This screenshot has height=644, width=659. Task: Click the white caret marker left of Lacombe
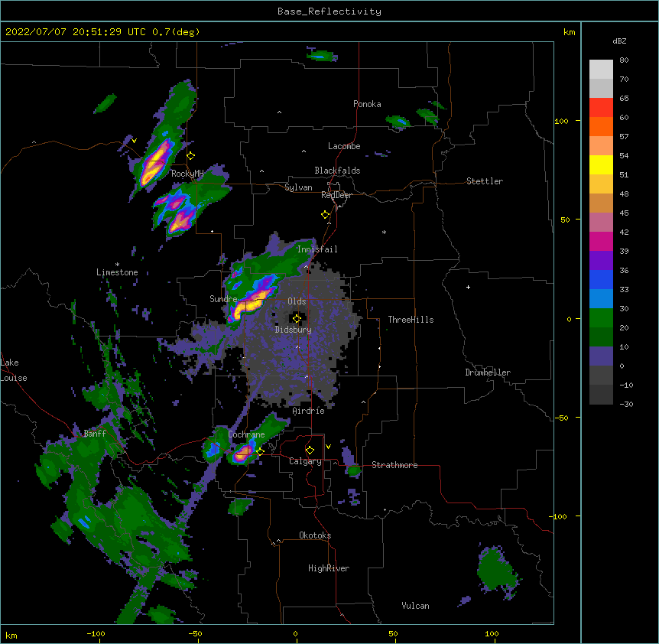click(304, 151)
